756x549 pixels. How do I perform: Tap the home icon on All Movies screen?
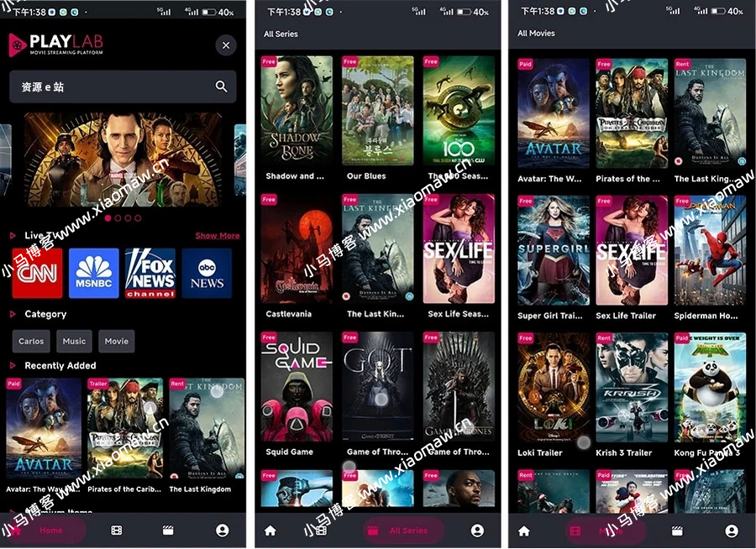tap(524, 531)
